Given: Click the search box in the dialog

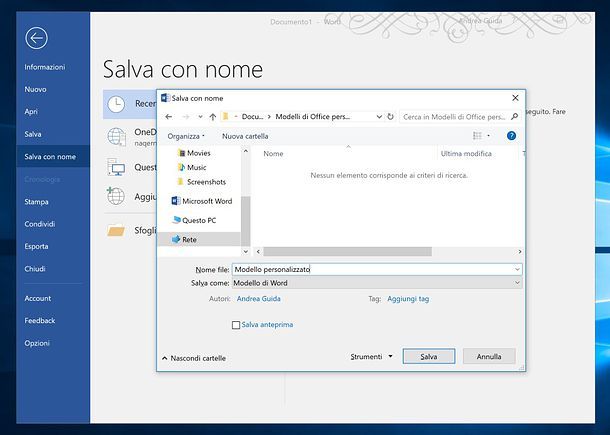Looking at the screenshot, I should [460, 117].
